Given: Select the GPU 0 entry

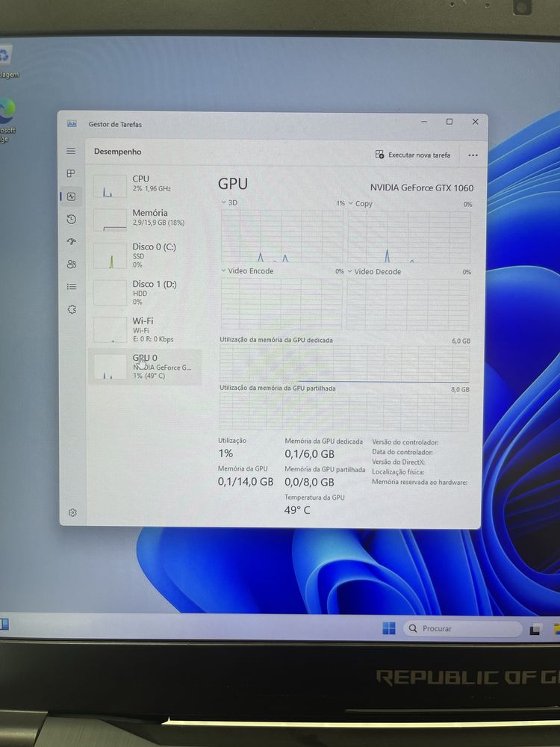Looking at the screenshot, I should (x=146, y=366).
